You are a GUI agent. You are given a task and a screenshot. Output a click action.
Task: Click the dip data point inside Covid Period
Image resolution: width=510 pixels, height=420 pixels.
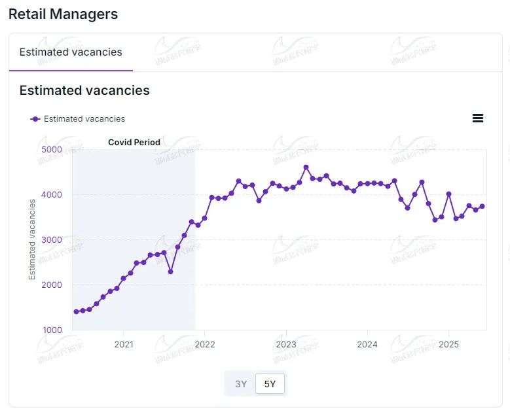(x=170, y=271)
